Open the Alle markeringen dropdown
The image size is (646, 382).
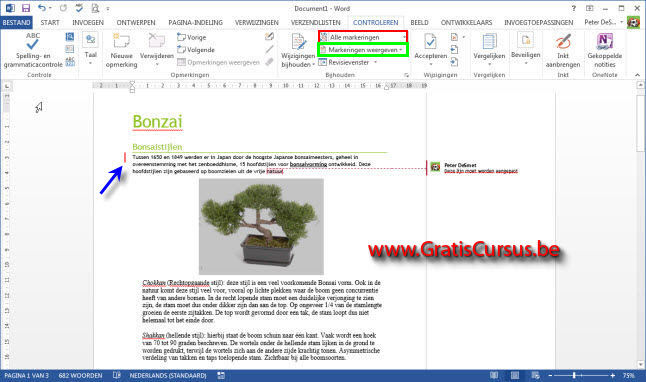pos(363,37)
